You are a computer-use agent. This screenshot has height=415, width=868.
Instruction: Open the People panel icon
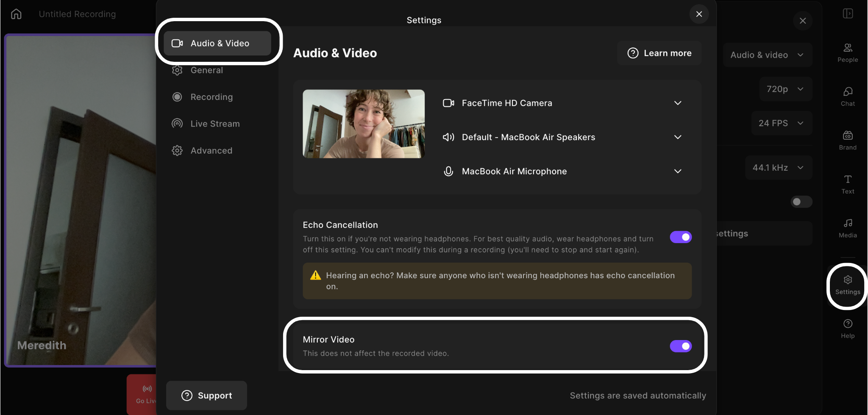(x=848, y=53)
